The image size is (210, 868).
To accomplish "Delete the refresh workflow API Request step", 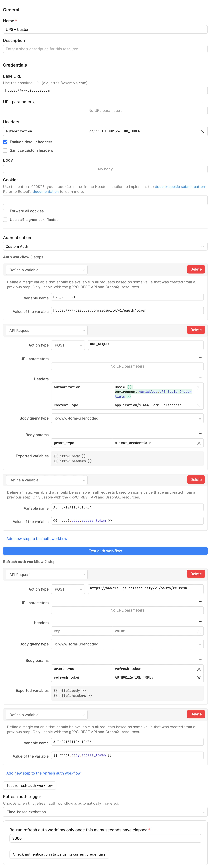I will [196, 574].
